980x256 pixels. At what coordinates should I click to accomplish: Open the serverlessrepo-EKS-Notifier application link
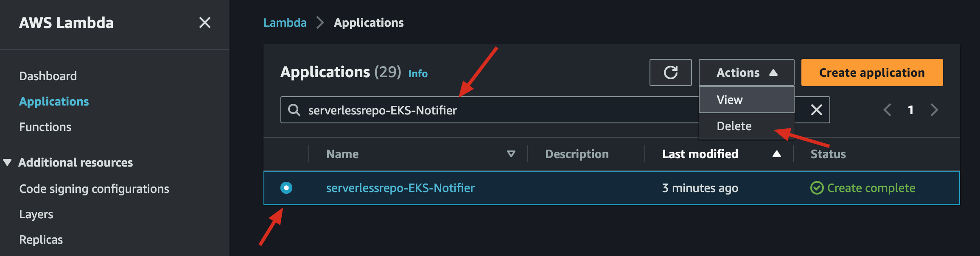pos(400,188)
